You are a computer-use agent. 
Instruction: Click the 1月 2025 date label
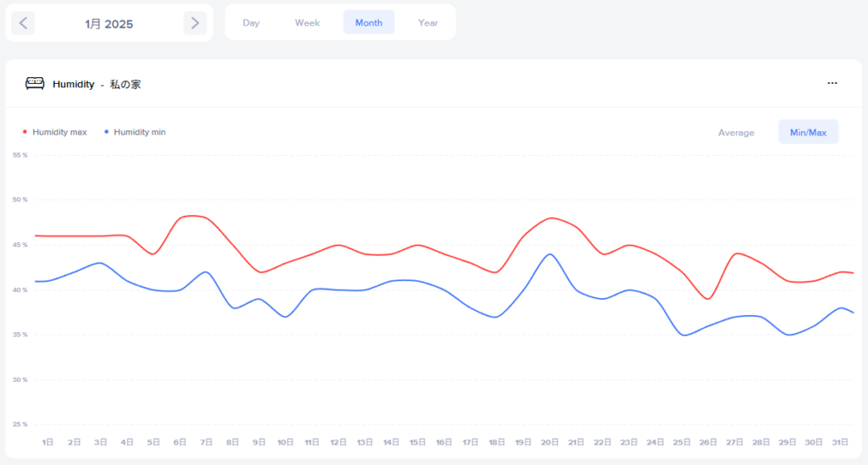click(x=109, y=24)
